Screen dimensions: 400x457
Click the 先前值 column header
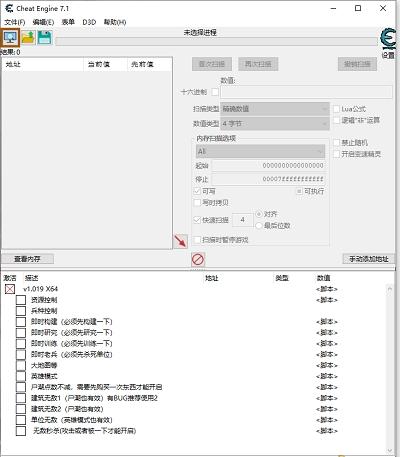150,64
